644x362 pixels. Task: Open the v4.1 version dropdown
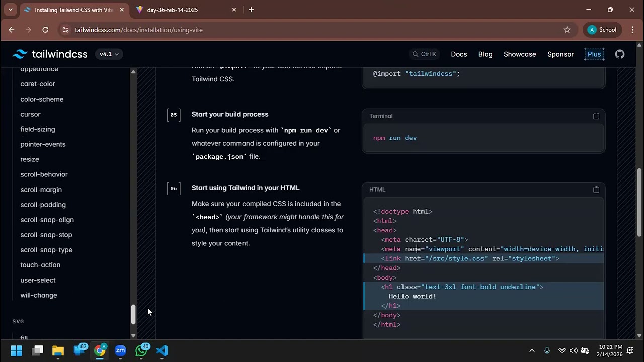tap(109, 54)
